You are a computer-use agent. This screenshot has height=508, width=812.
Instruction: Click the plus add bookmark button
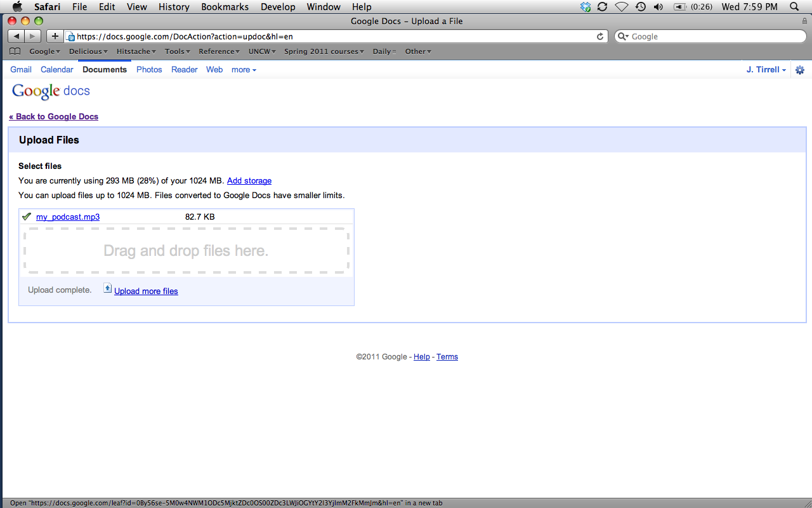coord(55,36)
